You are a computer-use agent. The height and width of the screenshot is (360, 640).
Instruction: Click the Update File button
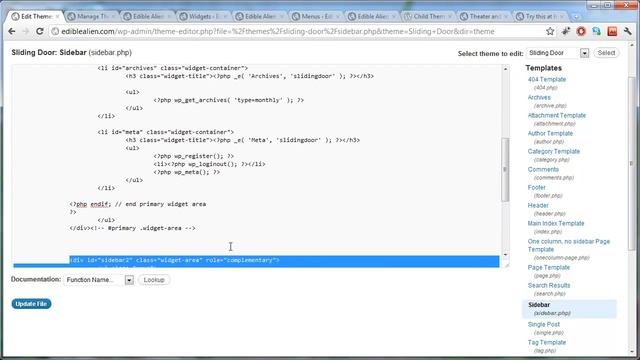[31, 304]
